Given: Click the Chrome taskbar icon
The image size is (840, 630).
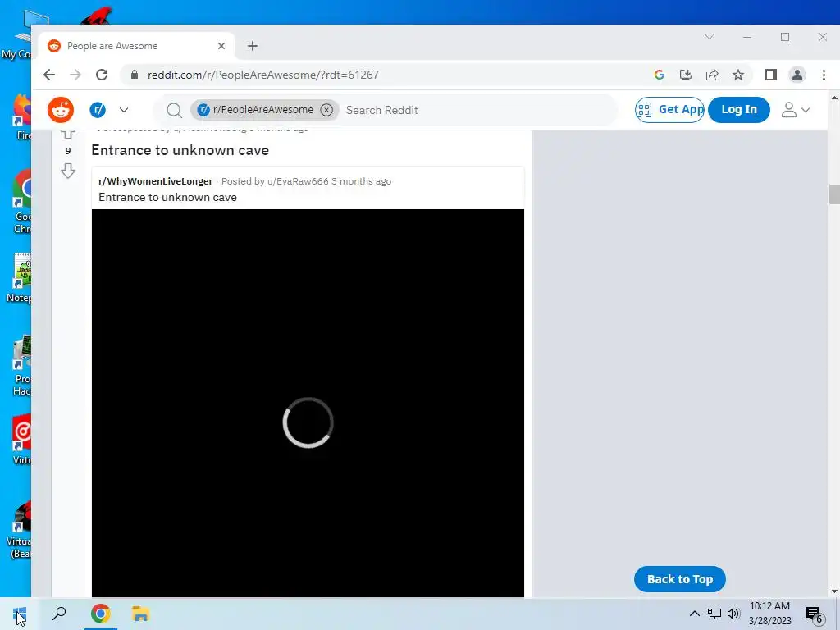Looking at the screenshot, I should click(x=100, y=614).
